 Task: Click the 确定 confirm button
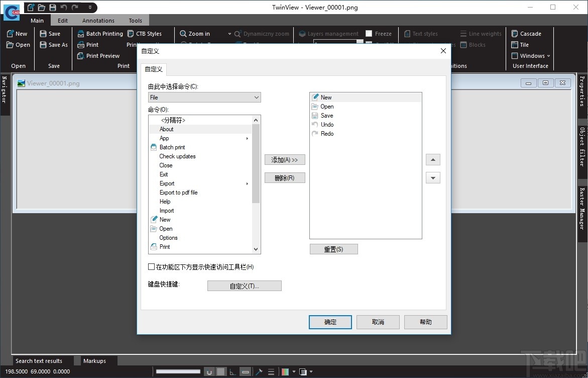coord(330,322)
